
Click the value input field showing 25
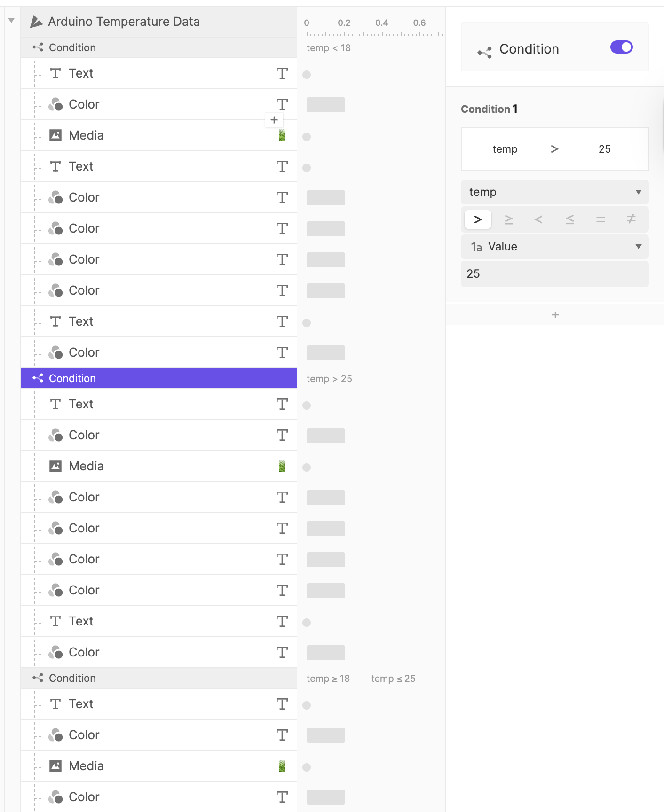(554, 274)
